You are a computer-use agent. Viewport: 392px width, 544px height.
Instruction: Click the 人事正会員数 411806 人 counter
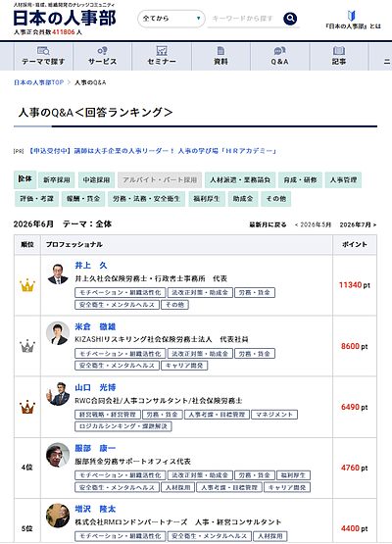click(48, 32)
